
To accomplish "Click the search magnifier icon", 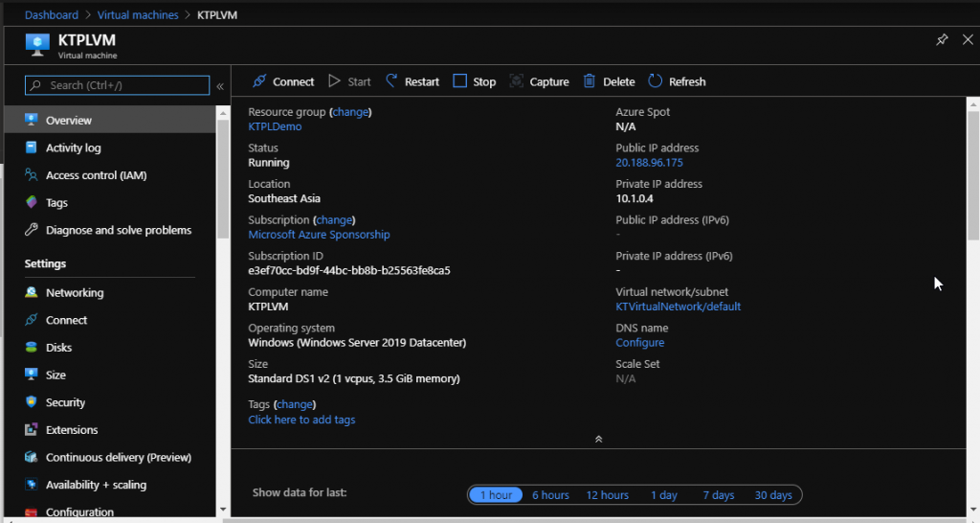I will (x=35, y=85).
